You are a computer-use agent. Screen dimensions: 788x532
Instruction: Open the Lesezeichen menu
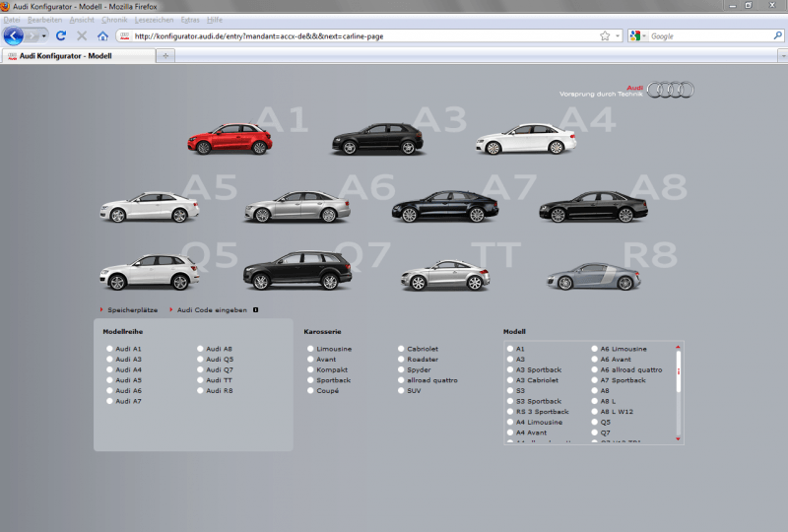point(154,20)
